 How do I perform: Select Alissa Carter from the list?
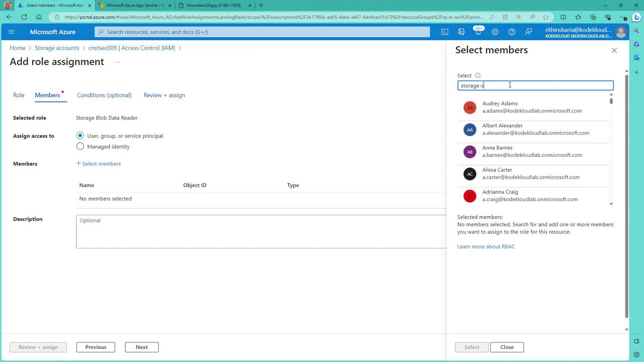[x=533, y=174]
